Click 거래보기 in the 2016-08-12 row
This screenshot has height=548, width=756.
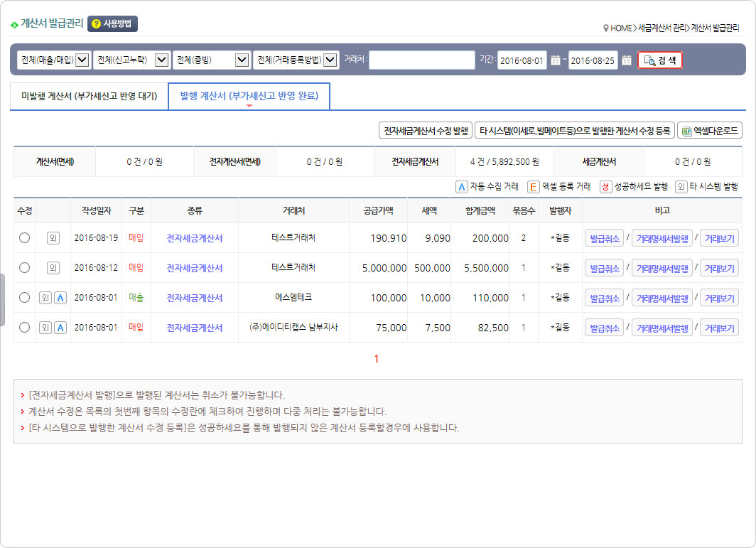(719, 268)
